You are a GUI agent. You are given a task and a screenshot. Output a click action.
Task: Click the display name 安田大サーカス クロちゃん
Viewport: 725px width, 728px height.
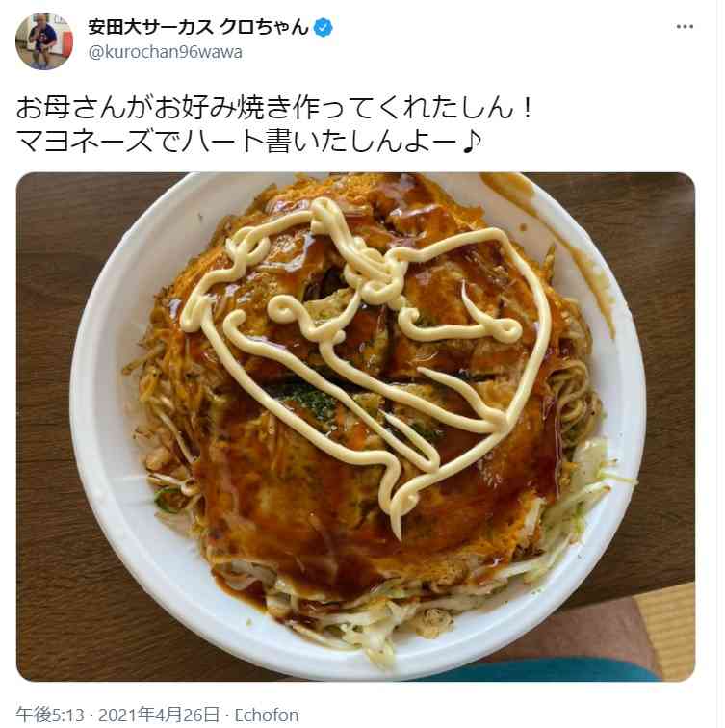[x=198, y=27]
